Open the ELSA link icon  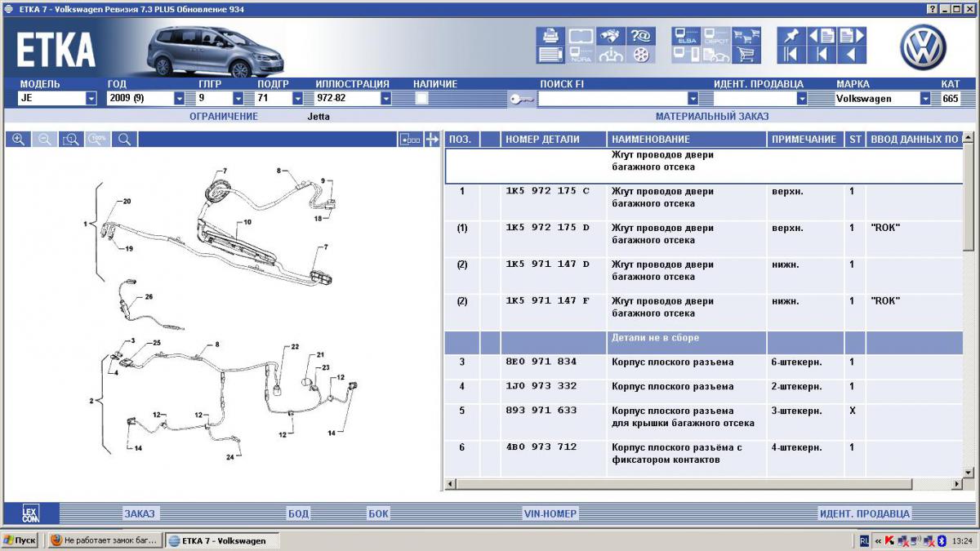tap(687, 36)
